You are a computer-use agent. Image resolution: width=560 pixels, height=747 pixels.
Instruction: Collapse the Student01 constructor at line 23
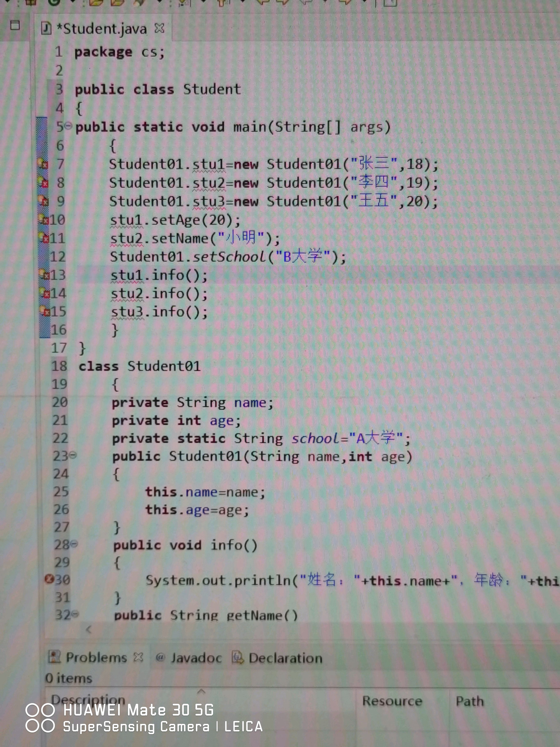point(73,455)
